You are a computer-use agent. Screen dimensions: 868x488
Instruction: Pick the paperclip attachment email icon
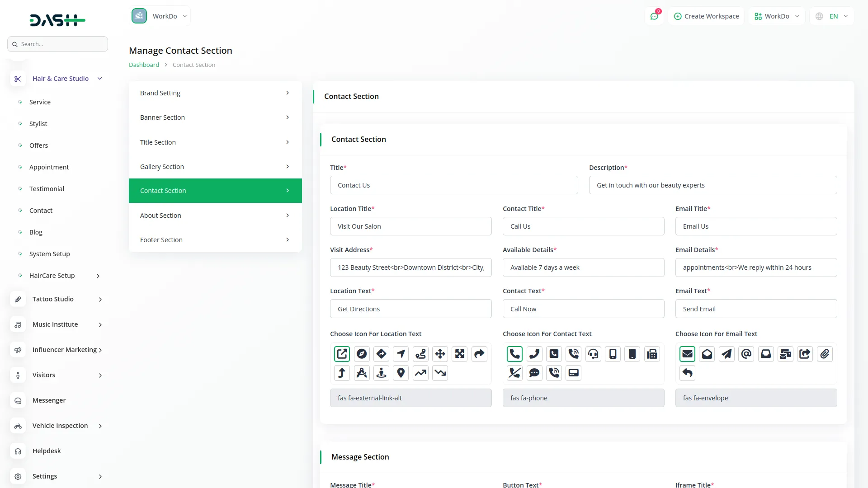coord(825,354)
